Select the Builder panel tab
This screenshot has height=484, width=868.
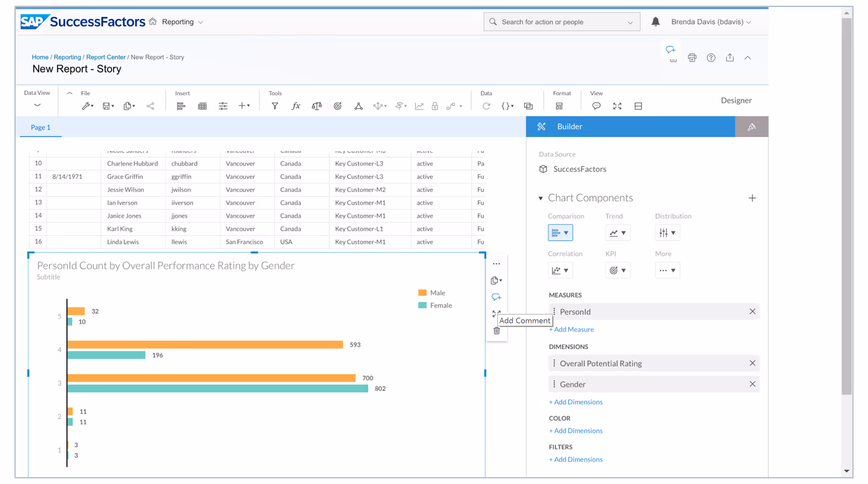(630, 127)
